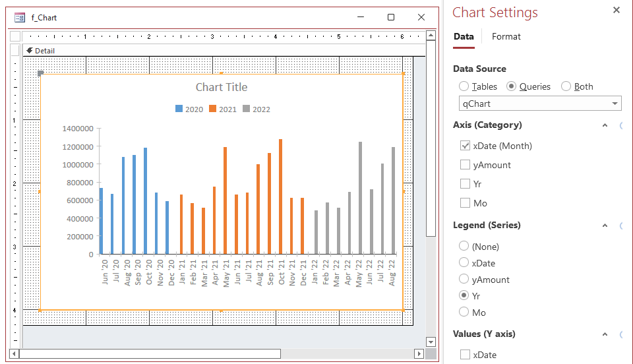
Task: Click the form selector box at ruler corner
Action: click(x=15, y=36)
